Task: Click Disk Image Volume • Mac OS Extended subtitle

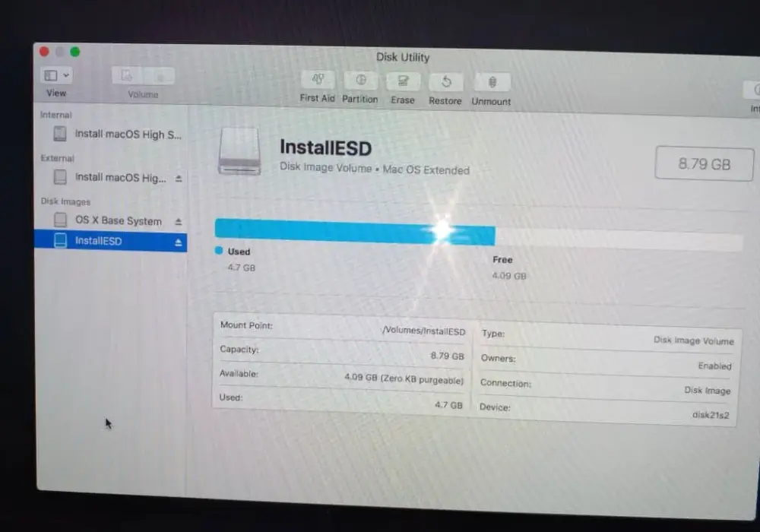Action: point(375,169)
